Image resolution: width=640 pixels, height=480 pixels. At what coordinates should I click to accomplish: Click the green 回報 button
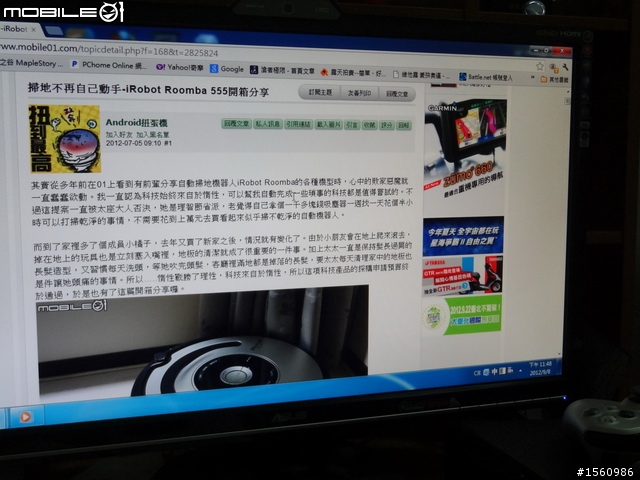[x=404, y=126]
